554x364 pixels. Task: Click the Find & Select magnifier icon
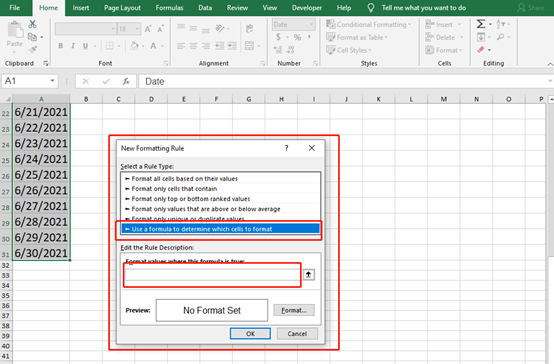click(500, 37)
